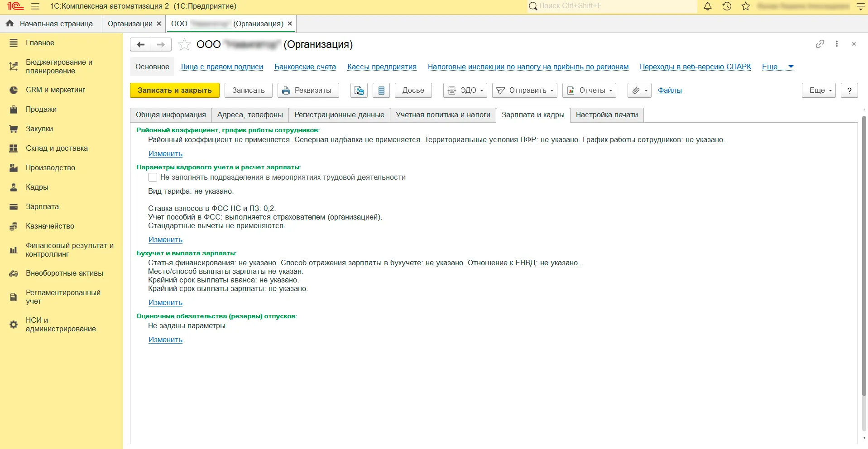
Task: Click the Реквизиты printer button
Action: 307,91
